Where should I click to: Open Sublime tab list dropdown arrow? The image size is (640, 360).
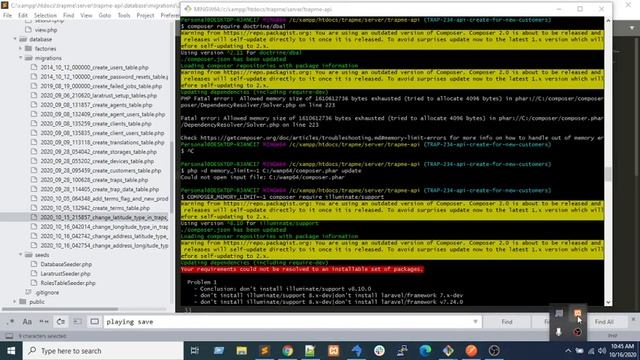point(632,28)
